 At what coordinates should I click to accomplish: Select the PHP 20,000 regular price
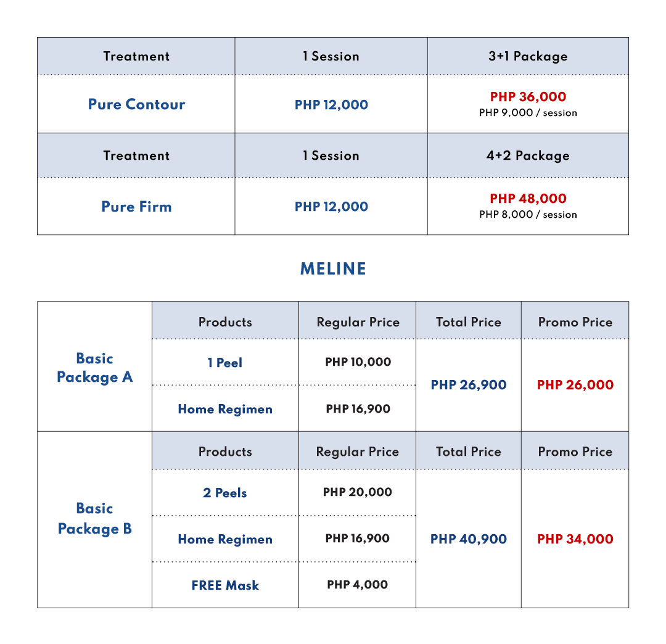(x=358, y=492)
